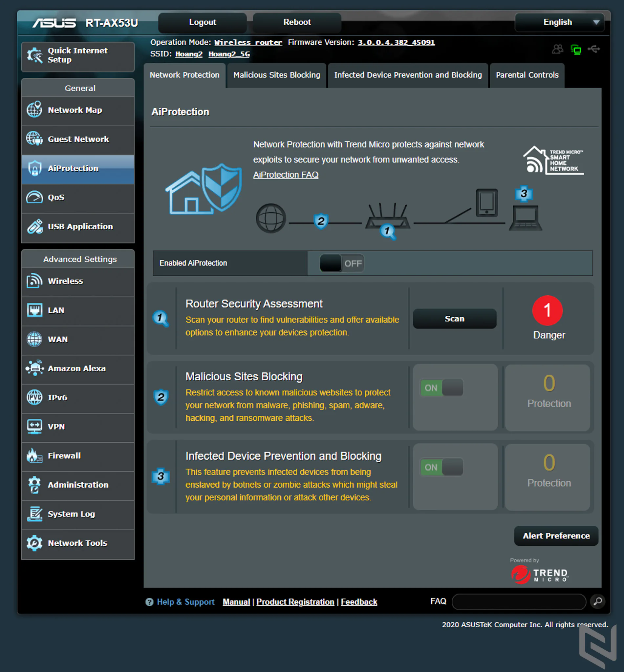
Task: Click the Wireless router operation mode link
Action: [248, 43]
